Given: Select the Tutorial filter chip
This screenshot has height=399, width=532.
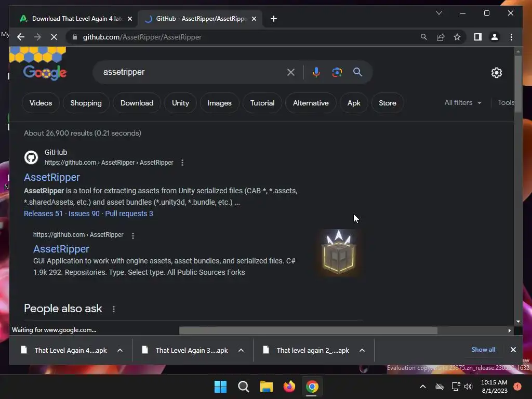Looking at the screenshot, I should tap(262, 103).
